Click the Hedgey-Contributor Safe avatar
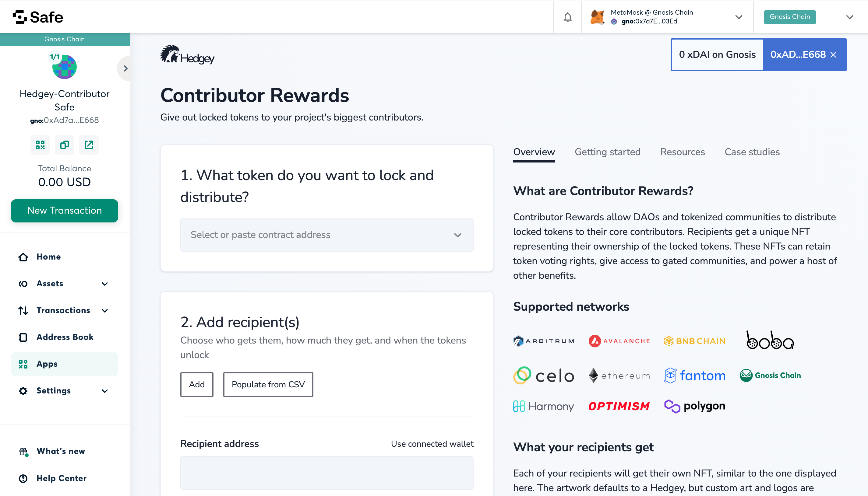The height and width of the screenshot is (496, 868). click(x=64, y=66)
